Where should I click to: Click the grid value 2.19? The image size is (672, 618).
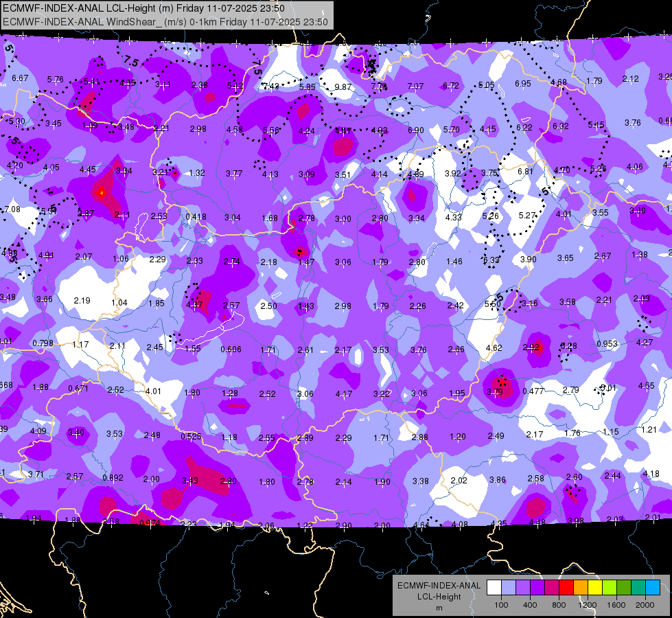(x=82, y=301)
